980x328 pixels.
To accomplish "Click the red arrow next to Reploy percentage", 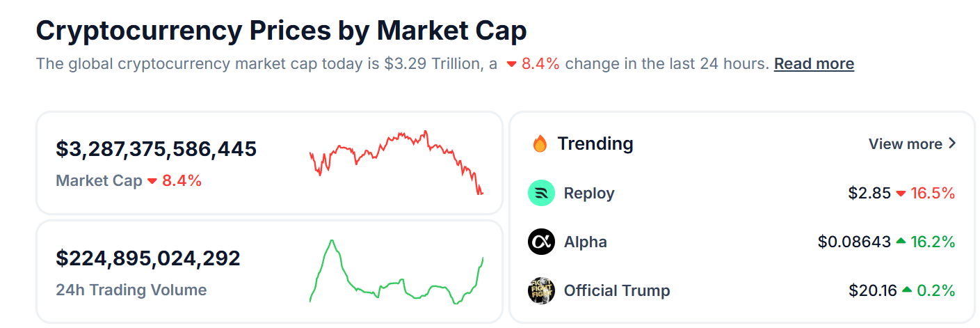I will tap(901, 194).
